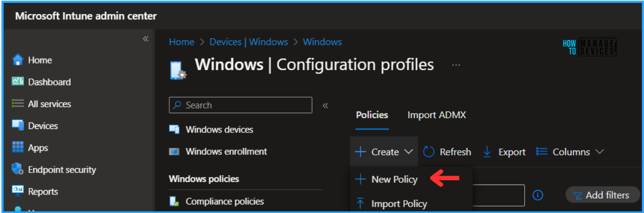Expand the Columns dropdown

(x=570, y=152)
